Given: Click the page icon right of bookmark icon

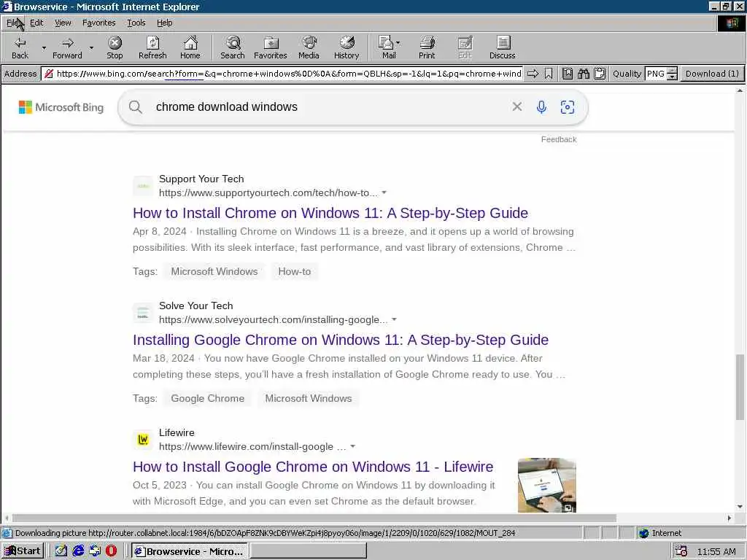Looking at the screenshot, I should 568,74.
